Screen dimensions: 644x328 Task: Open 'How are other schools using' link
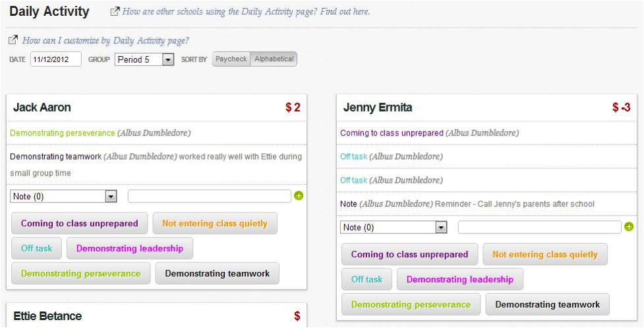point(247,11)
